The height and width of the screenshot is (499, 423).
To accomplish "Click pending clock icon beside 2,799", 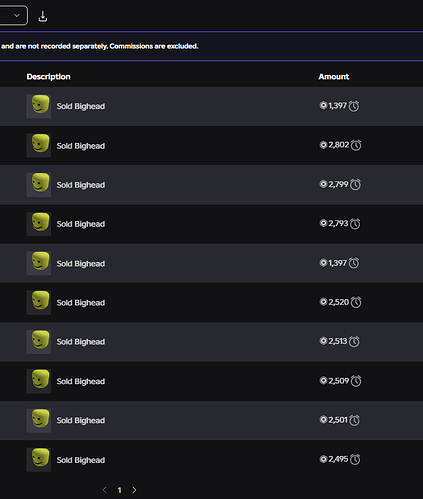I will (355, 185).
